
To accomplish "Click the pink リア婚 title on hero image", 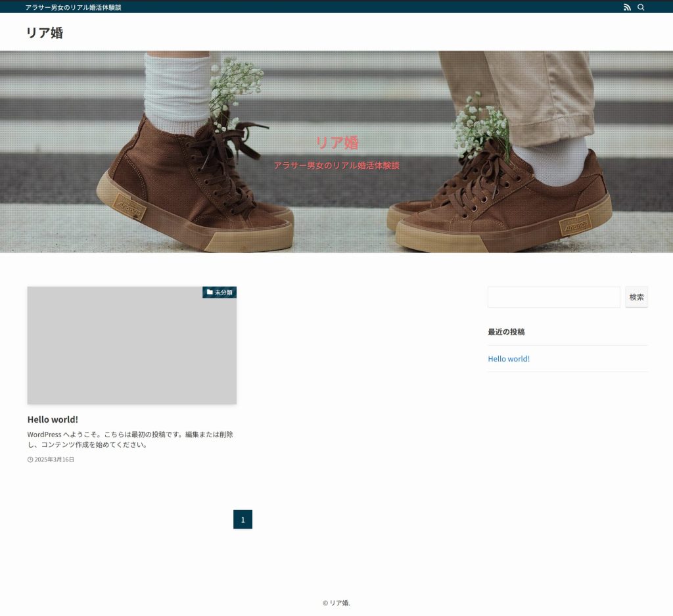I will pyautogui.click(x=336, y=143).
